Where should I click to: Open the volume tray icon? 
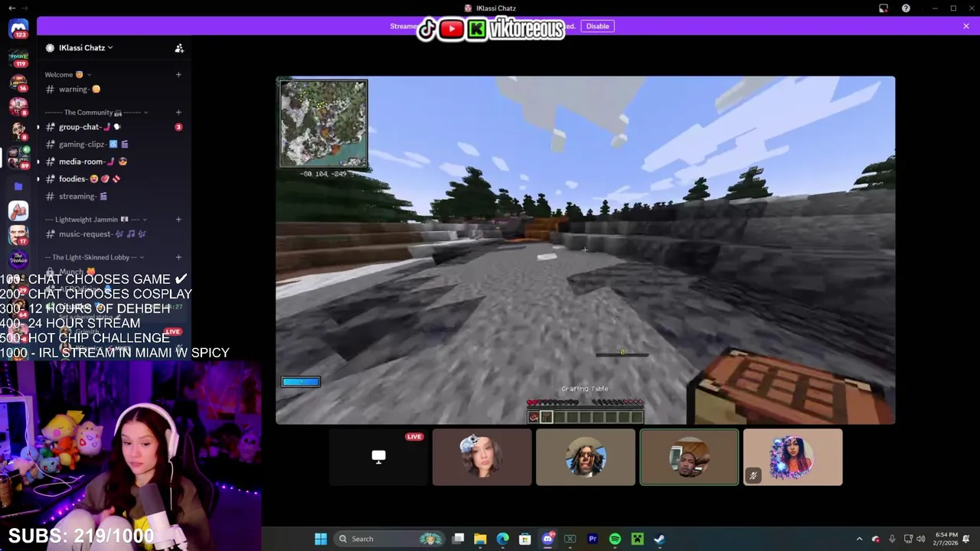[x=920, y=539]
